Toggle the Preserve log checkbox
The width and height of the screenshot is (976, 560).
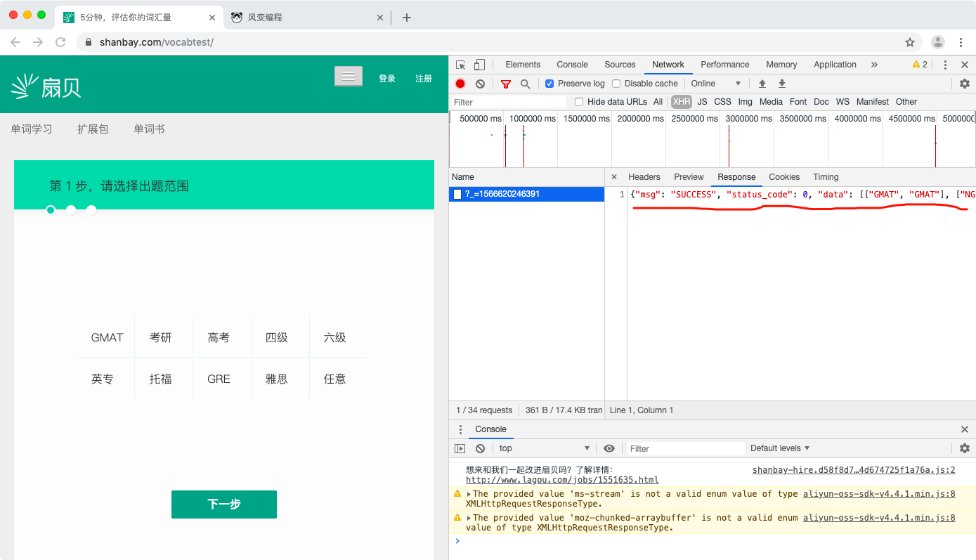[x=549, y=84]
